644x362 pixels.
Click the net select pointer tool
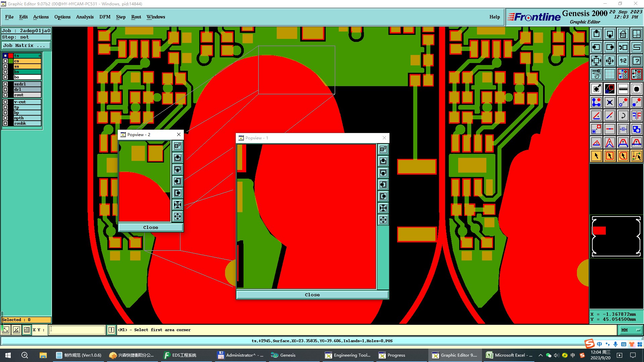coord(636,156)
